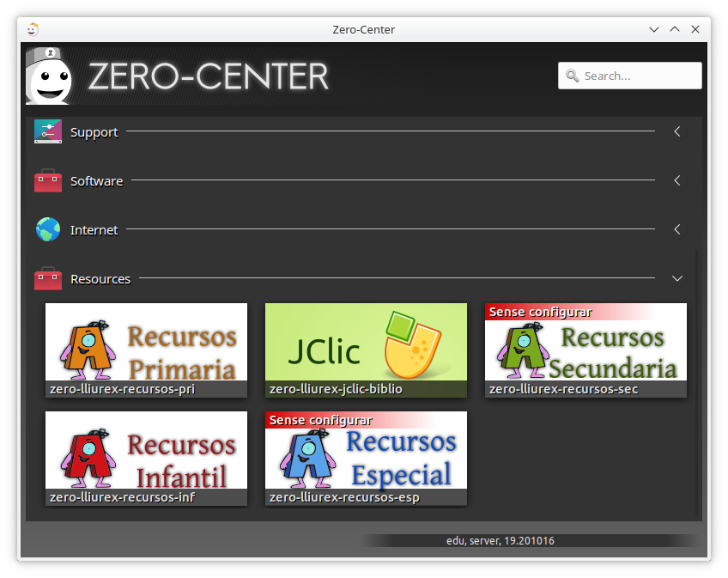Click the zero-lliurex-recursos-inf caption

[x=122, y=497]
